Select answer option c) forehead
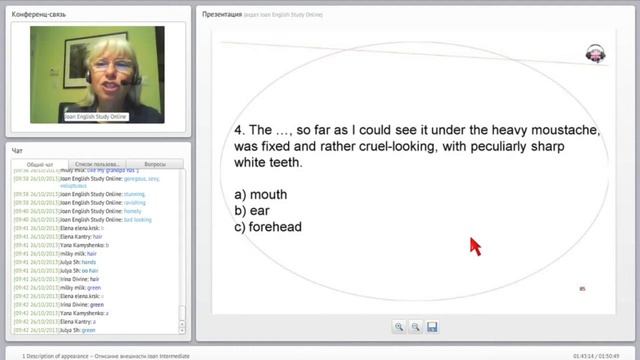The width and height of the screenshot is (640, 360). [x=268, y=227]
